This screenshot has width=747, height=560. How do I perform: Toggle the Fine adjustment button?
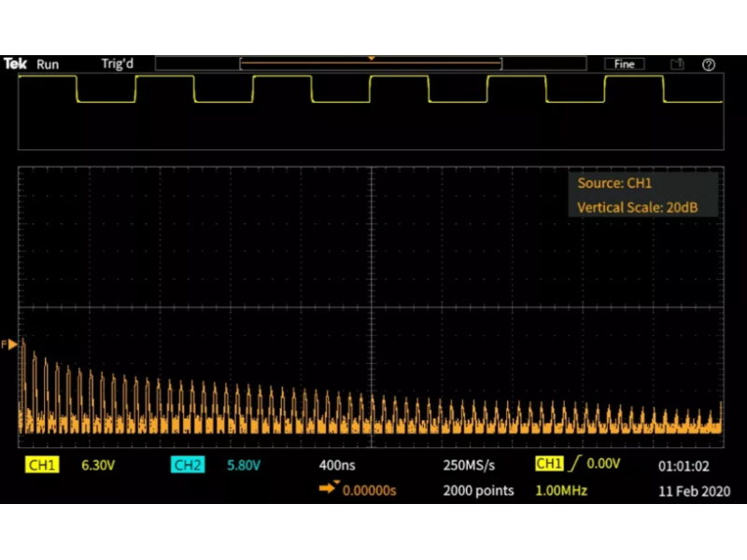click(625, 64)
